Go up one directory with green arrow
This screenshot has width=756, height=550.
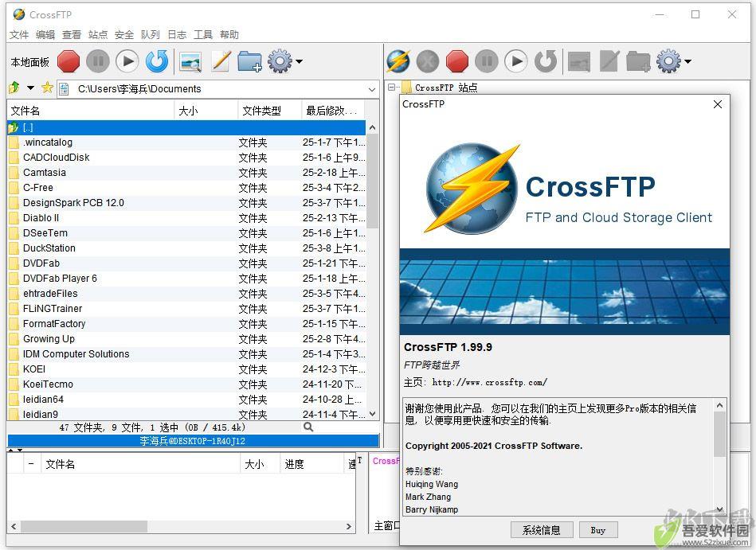pyautogui.click(x=14, y=88)
